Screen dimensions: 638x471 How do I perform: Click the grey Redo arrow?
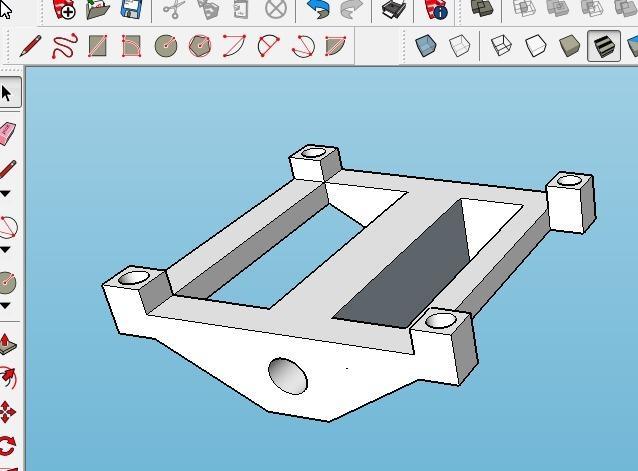(351, 9)
